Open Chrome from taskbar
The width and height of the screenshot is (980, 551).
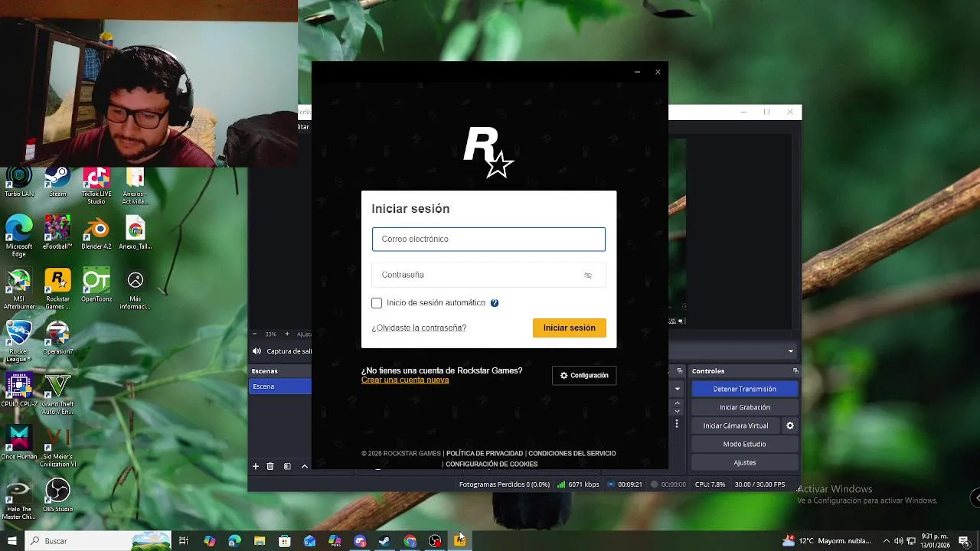point(410,541)
